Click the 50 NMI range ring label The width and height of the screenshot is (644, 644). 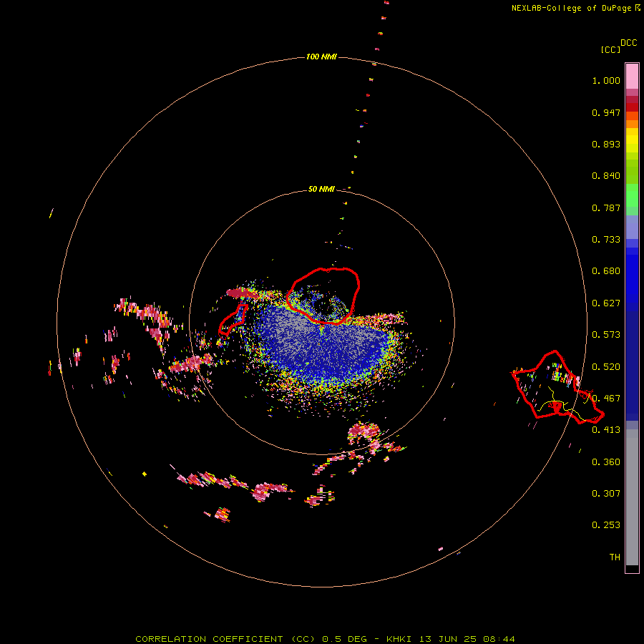point(321,189)
